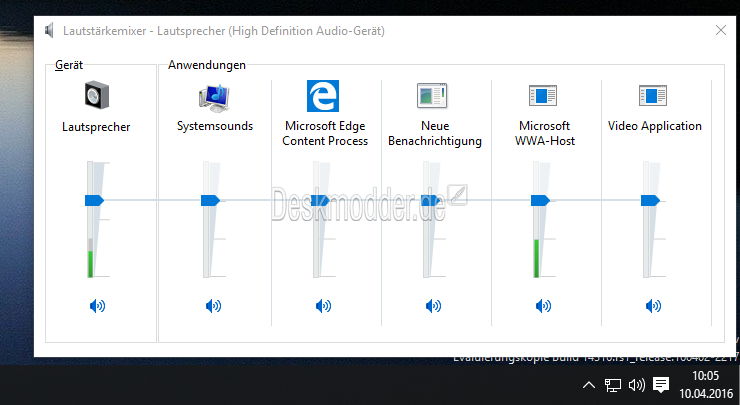Show hidden tray icons chevron
Screen dimensions: 740x405
[589, 385]
